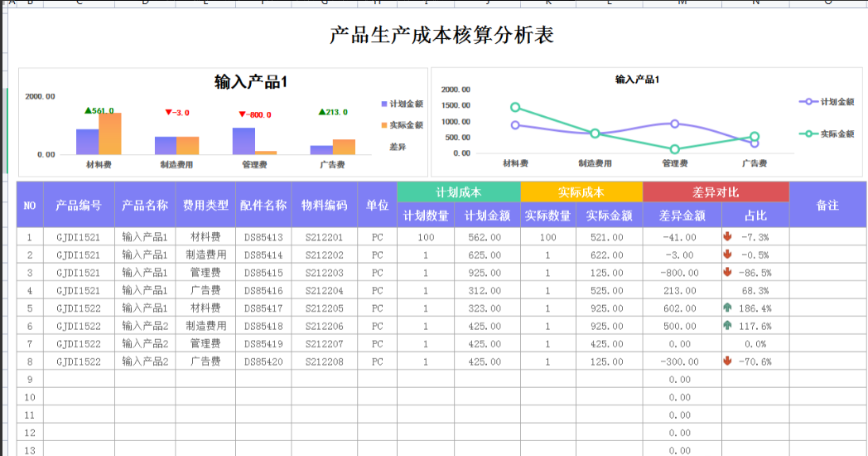Click the cell containing S212203
Viewport: 868px width, 456px height.
325,273
